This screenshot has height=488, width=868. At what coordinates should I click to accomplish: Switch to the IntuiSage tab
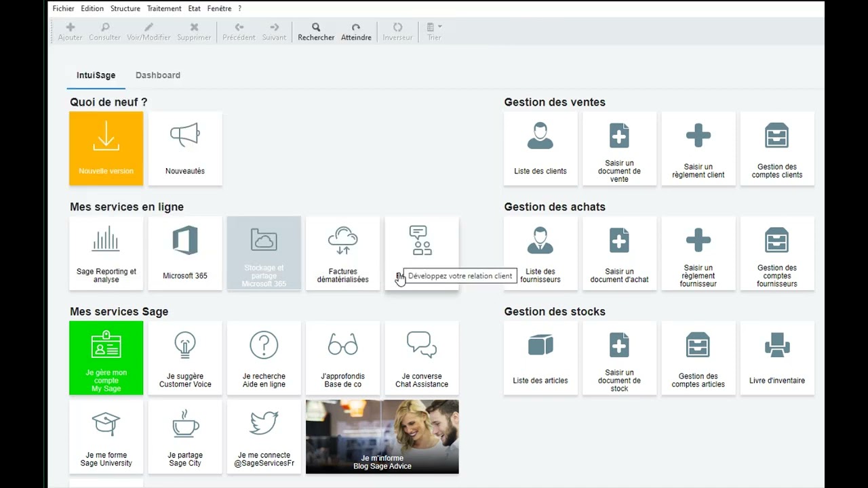pyautogui.click(x=96, y=75)
